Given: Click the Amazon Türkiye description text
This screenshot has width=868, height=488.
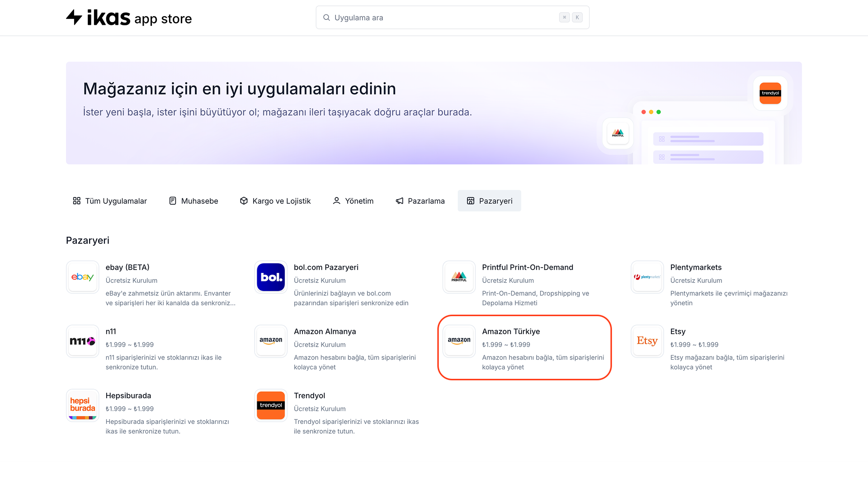Looking at the screenshot, I should (543, 362).
